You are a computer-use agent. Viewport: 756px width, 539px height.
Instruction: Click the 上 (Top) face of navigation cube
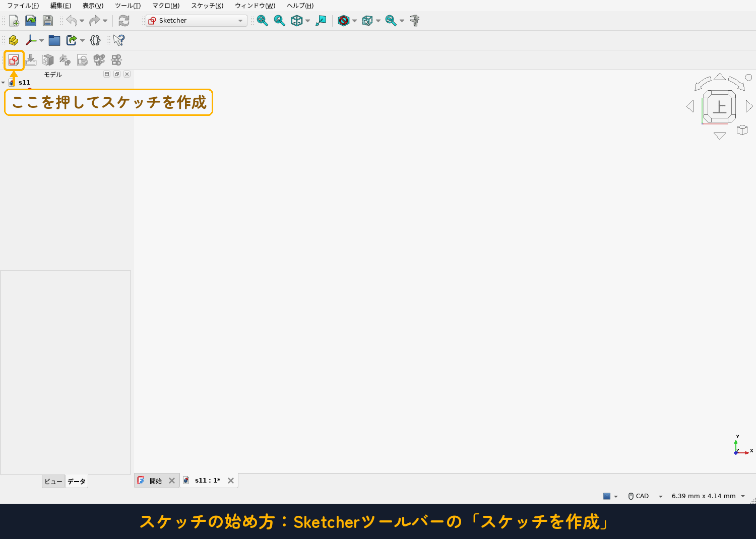[x=720, y=107]
